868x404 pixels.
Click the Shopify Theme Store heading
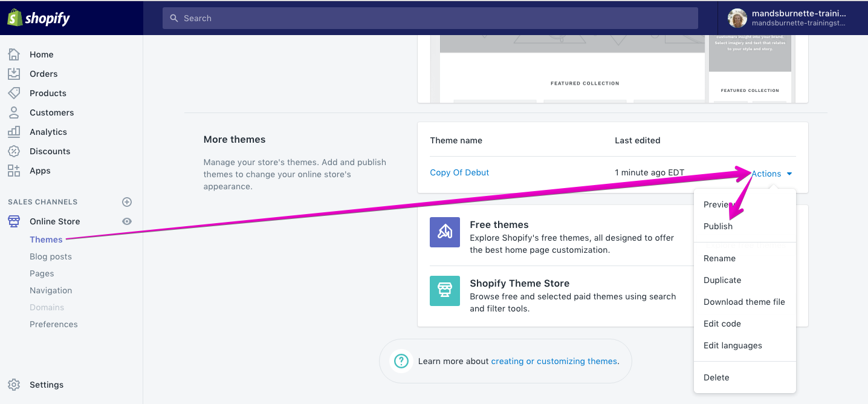[x=520, y=283]
